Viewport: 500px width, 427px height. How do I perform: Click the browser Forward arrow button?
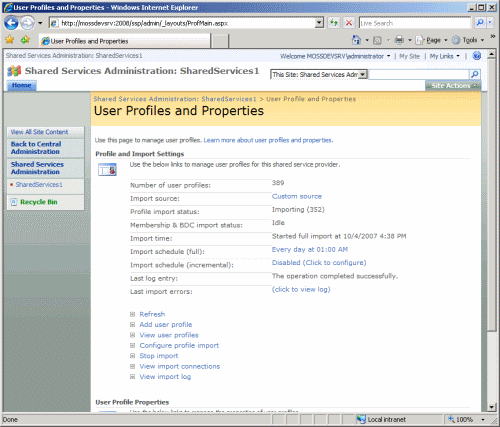coord(27,23)
